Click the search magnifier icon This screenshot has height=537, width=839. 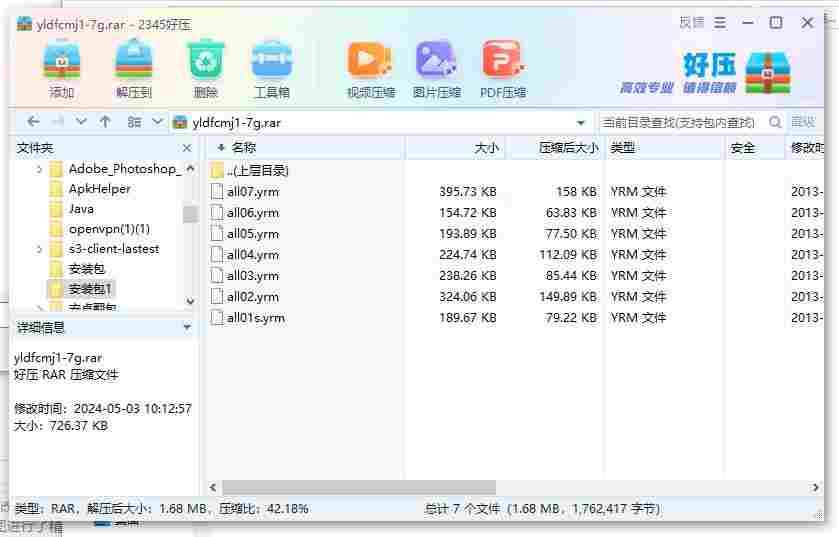(775, 122)
